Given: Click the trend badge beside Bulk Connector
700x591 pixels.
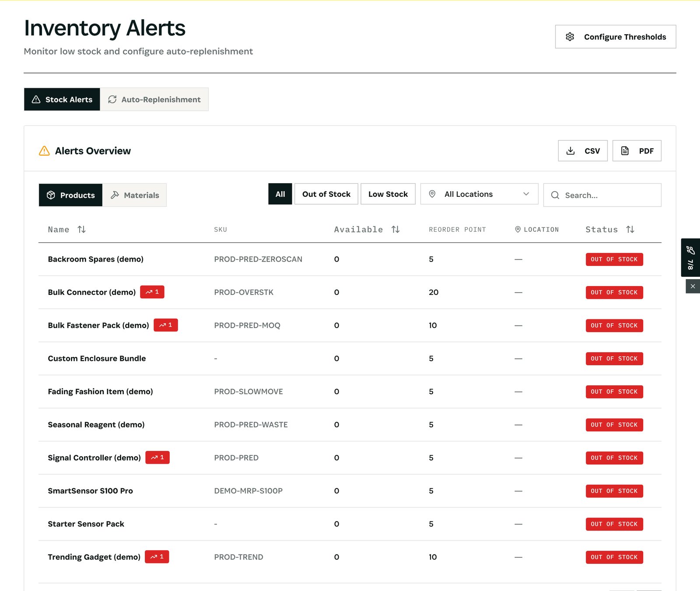Looking at the screenshot, I should click(152, 292).
